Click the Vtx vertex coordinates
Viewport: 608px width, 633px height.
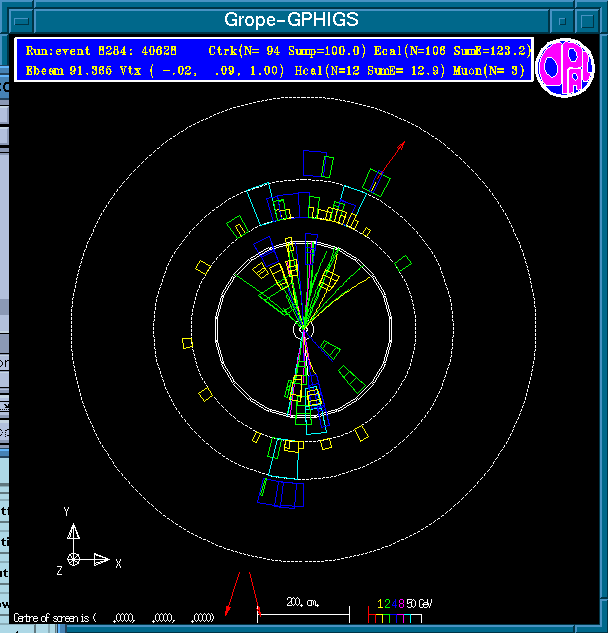pyautogui.click(x=205, y=70)
